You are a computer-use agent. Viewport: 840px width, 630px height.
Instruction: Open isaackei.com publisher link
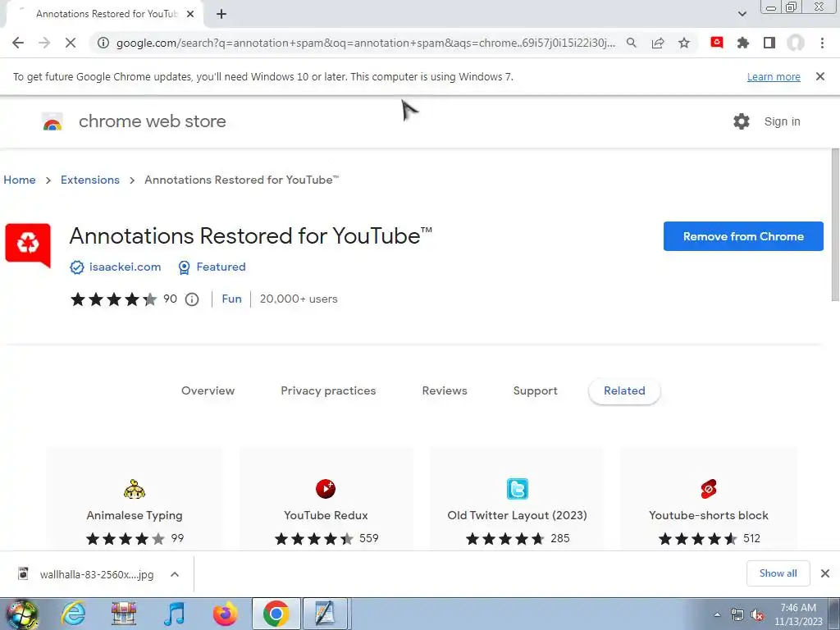(125, 267)
